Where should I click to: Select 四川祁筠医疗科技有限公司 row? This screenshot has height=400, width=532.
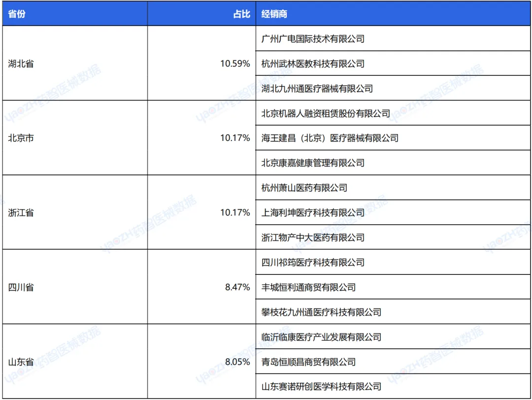[x=393, y=262]
